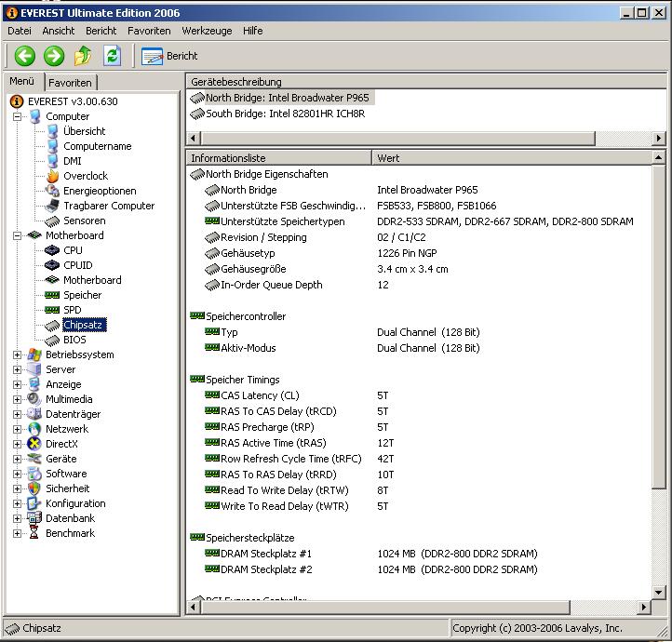Select the Übersicht tree item
Viewport: 672px width, 642px height.
pos(84,131)
